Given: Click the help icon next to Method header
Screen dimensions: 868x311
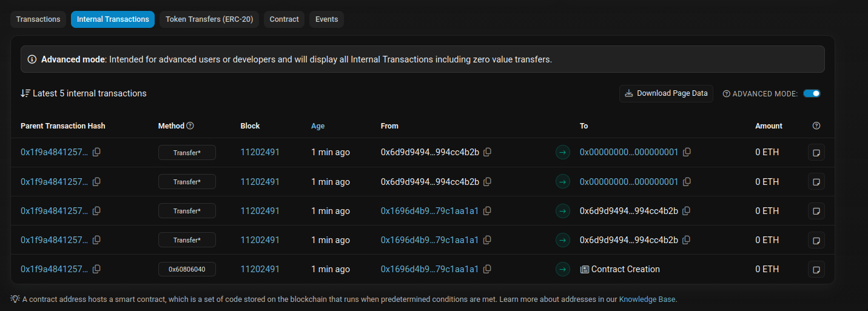Looking at the screenshot, I should [x=190, y=125].
